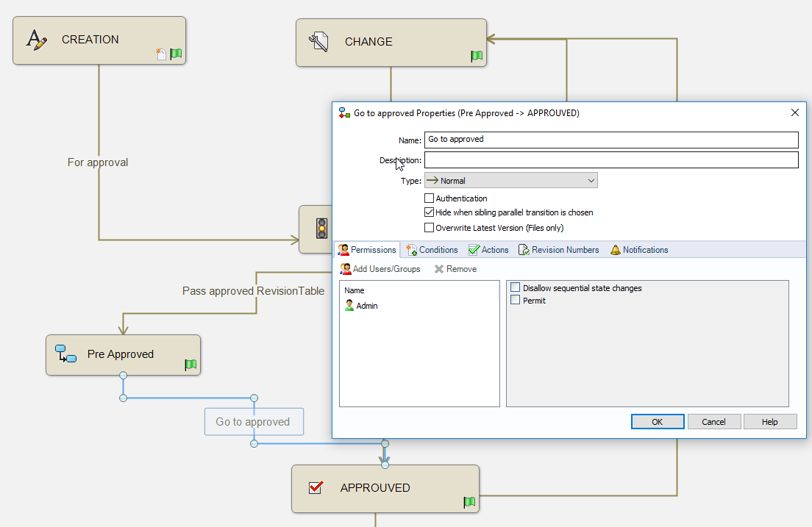Open the Type dropdown showing Normal
Image resolution: width=812 pixels, height=527 pixels.
[511, 181]
